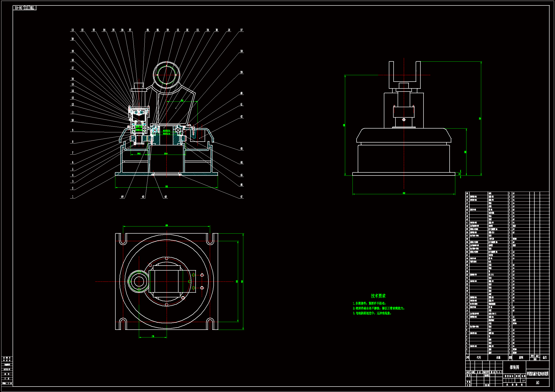Image resolution: width=555 pixels, height=392 pixels.
Task: Click part balloon number 1
Action: 72,197
